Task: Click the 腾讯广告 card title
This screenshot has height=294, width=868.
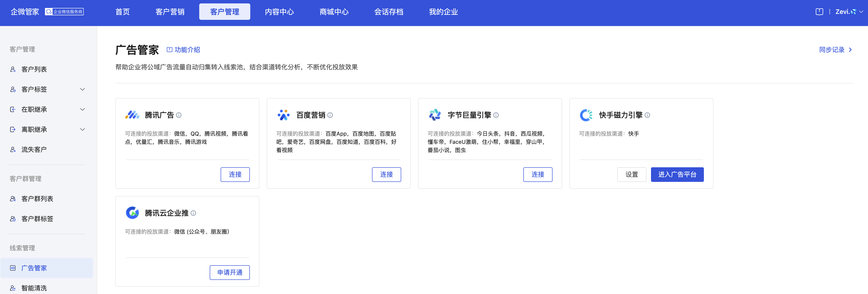Action: click(x=159, y=115)
